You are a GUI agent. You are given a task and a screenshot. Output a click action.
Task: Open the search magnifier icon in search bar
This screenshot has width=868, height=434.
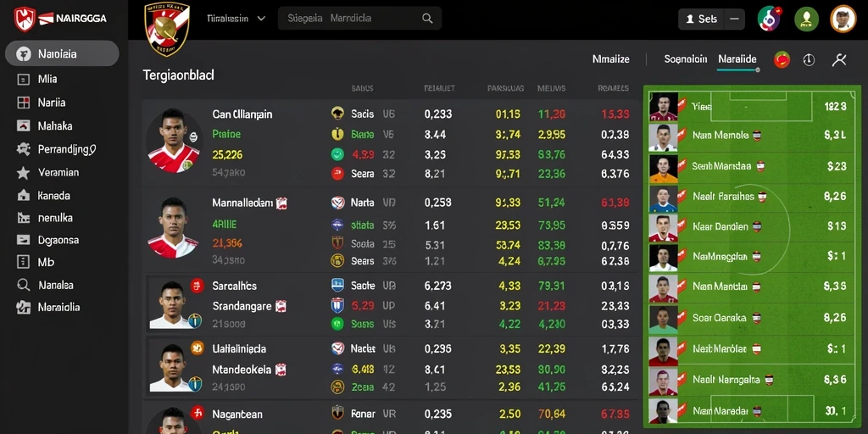pyautogui.click(x=427, y=19)
